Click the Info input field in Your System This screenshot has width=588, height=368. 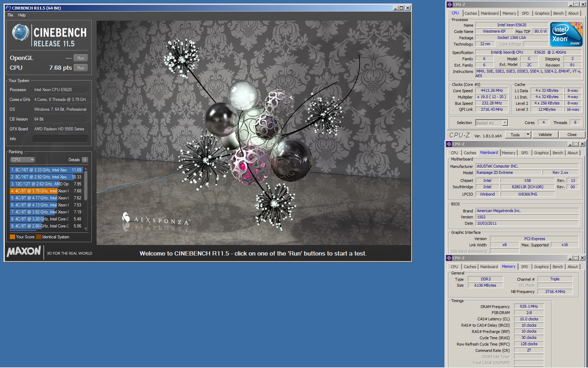(60, 139)
